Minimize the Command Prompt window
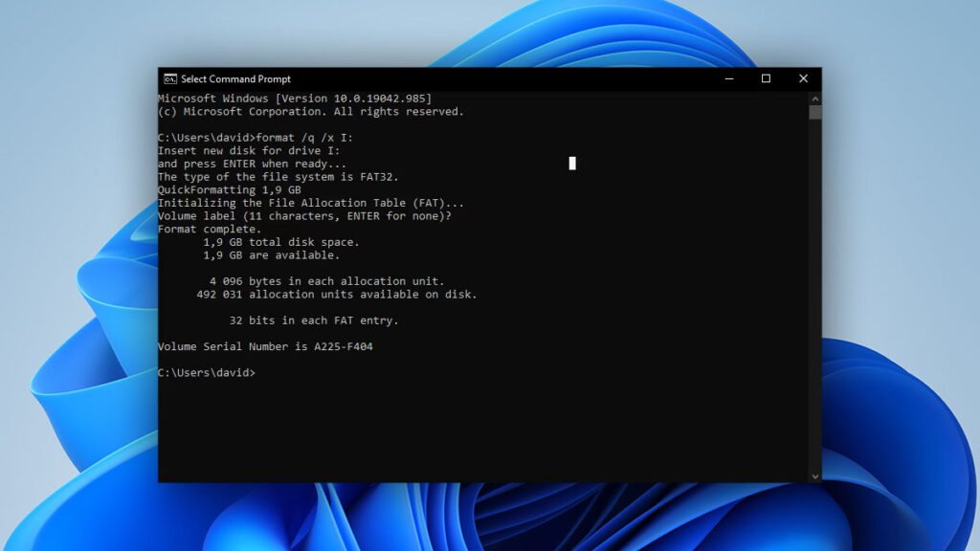Viewport: 980px width, 551px height. [x=729, y=78]
